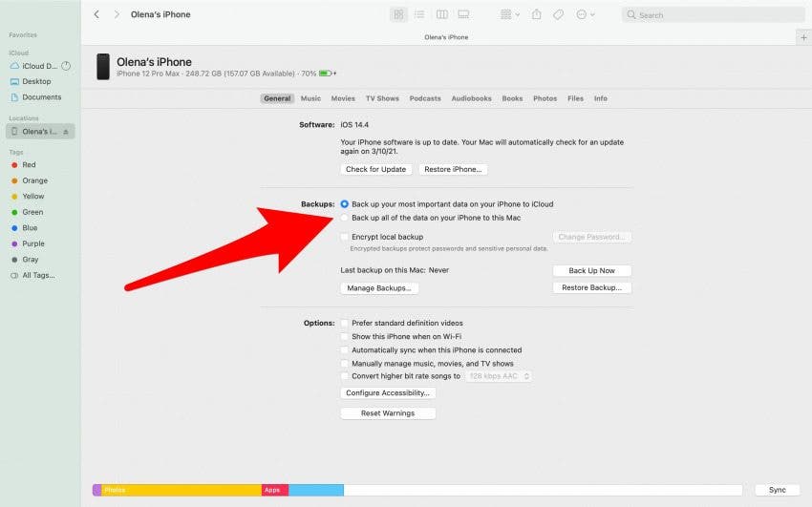Switch to the Files tab
Viewport: 812px width, 507px height.
[575, 98]
